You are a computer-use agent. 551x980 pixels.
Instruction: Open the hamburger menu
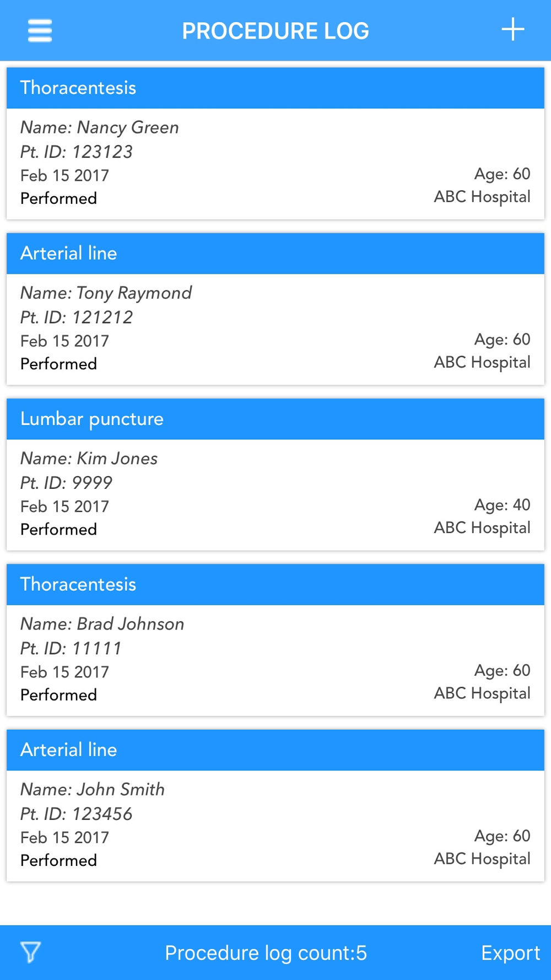(40, 30)
